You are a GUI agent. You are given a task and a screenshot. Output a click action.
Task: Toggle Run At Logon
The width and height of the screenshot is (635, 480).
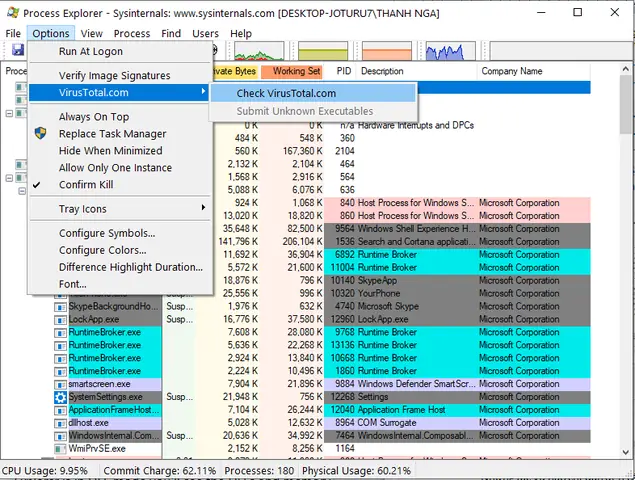(90, 51)
